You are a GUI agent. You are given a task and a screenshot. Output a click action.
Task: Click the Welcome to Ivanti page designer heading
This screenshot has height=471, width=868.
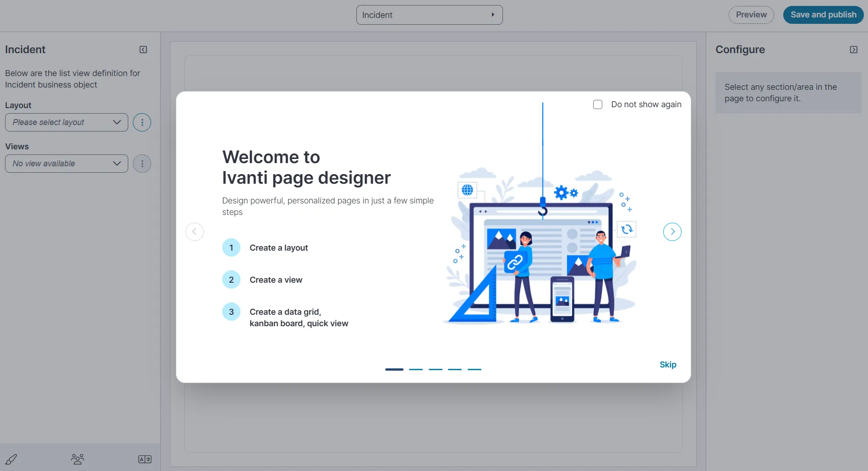[x=306, y=167]
